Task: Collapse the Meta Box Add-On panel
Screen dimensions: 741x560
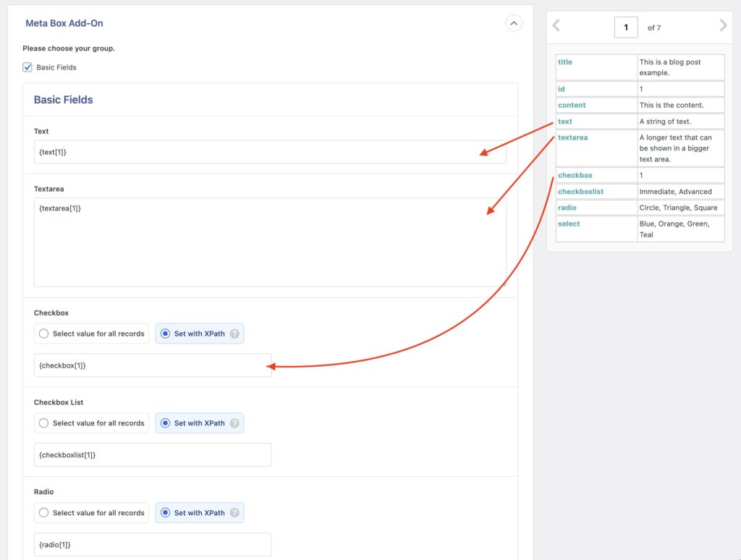Action: pyautogui.click(x=514, y=22)
